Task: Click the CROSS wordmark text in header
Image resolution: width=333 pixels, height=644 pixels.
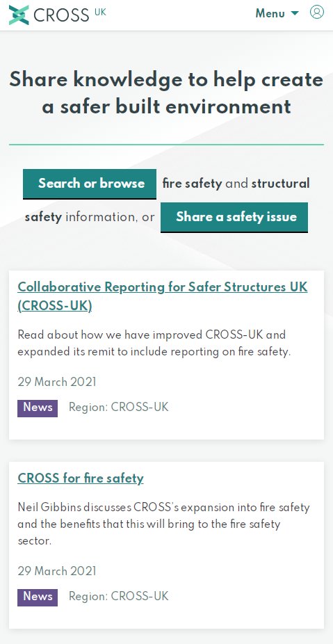Action: point(61,15)
